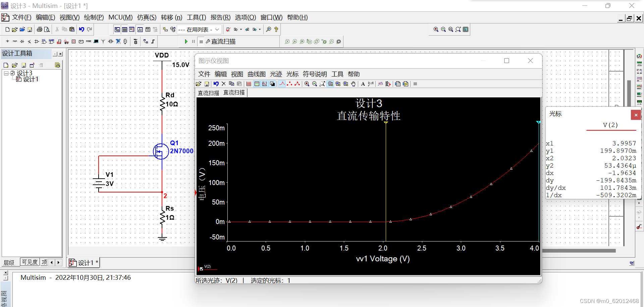644x307 pixels.
Task: Select 设计1 in the design toolbox tree
Action: pos(31,79)
